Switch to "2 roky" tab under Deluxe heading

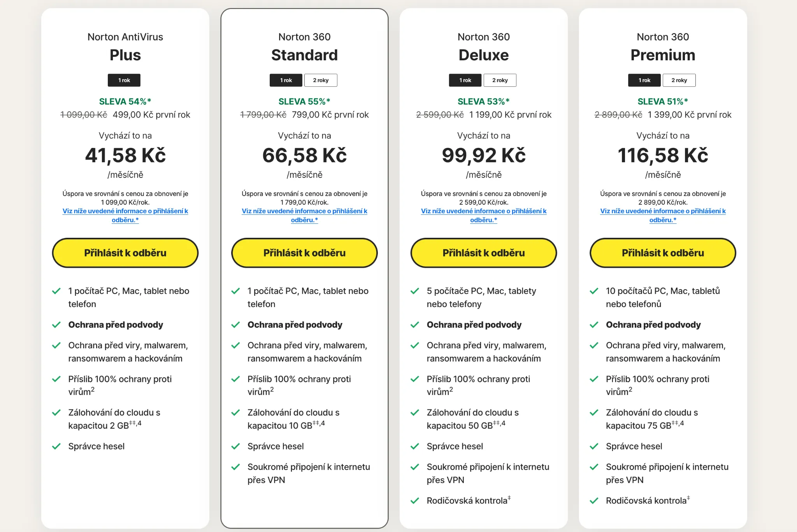500,80
